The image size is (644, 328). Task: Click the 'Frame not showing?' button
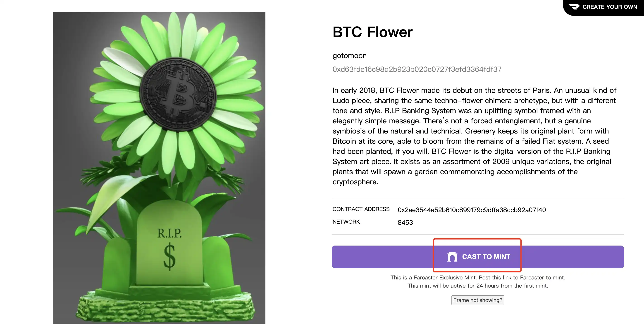pyautogui.click(x=477, y=300)
